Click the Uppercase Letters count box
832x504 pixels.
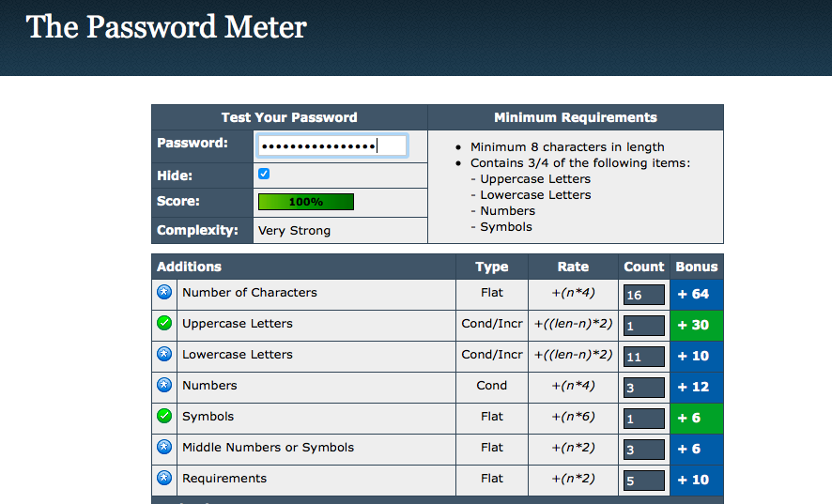(644, 326)
